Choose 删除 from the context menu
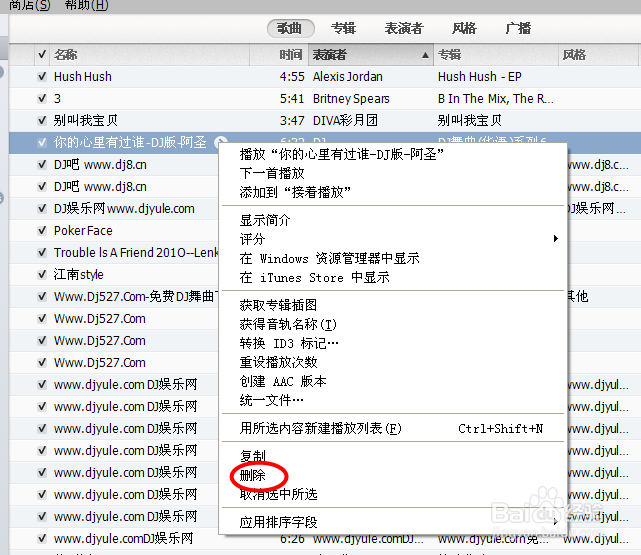Image resolution: width=641 pixels, height=555 pixels. 252,475
